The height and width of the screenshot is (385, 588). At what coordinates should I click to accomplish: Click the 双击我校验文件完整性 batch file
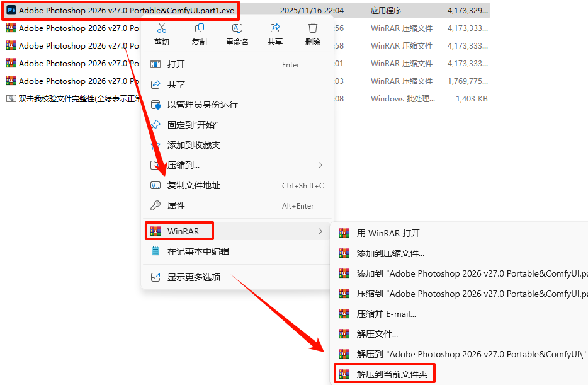pyautogui.click(x=80, y=99)
